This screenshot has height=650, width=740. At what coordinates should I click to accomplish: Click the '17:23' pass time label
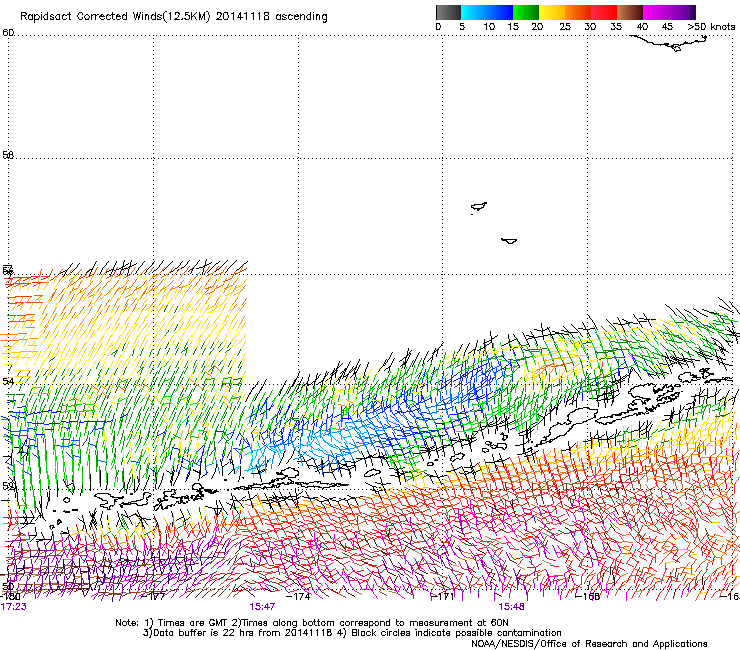coord(13,607)
